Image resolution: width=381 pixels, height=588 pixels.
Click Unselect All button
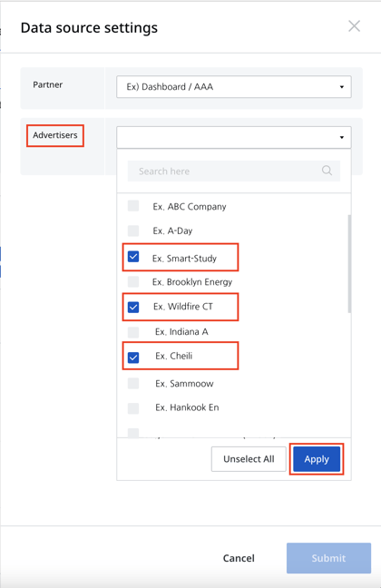pyautogui.click(x=249, y=459)
